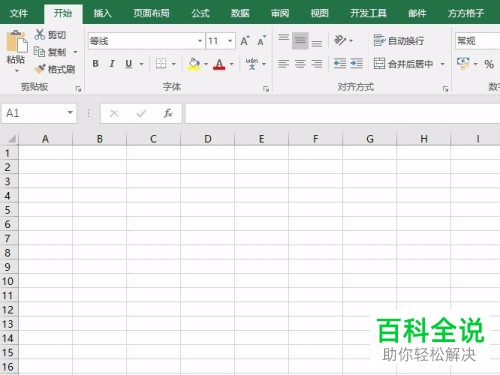Screen dimensions: 500x375
Task: Select row 8 header
Action: 9,252
